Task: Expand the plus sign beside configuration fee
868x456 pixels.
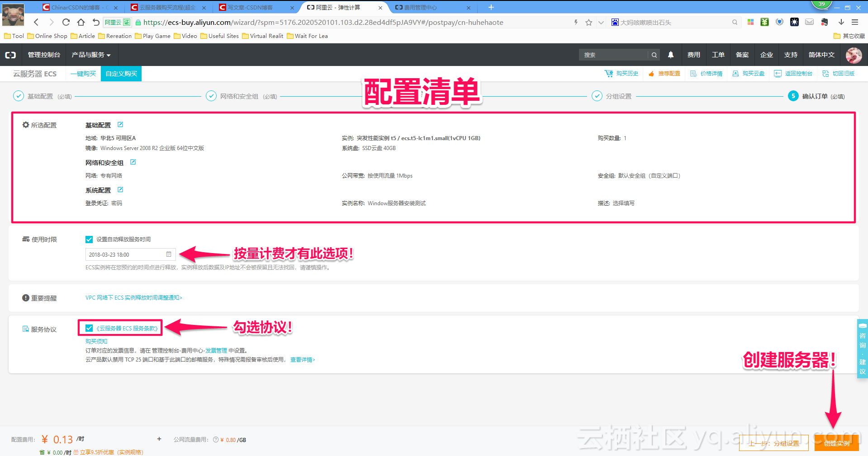Action: tap(159, 439)
